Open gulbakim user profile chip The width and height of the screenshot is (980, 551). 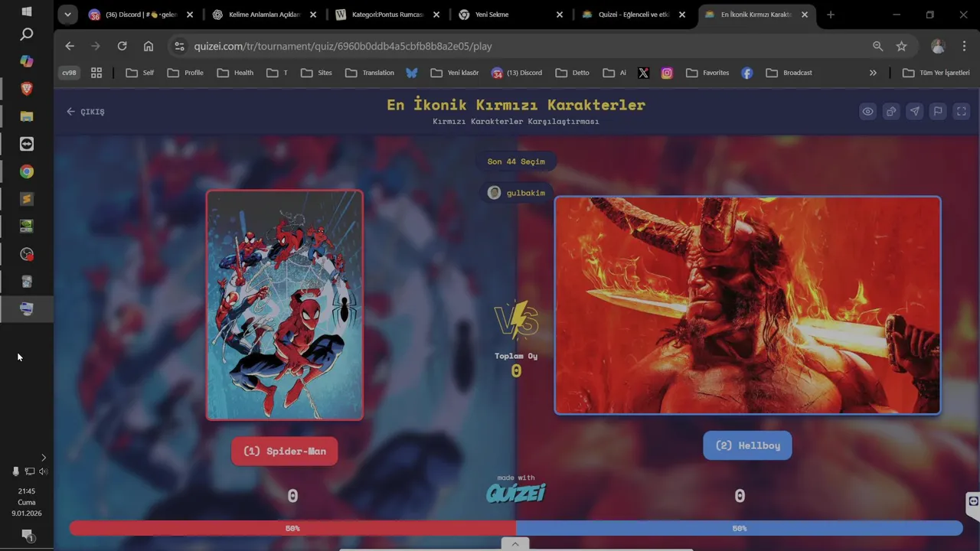pyautogui.click(x=516, y=193)
